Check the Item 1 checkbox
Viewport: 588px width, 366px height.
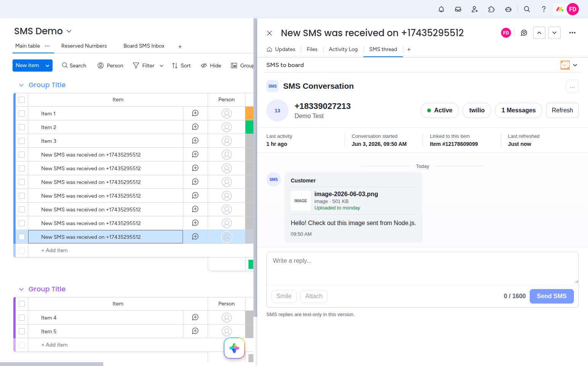[22, 113]
